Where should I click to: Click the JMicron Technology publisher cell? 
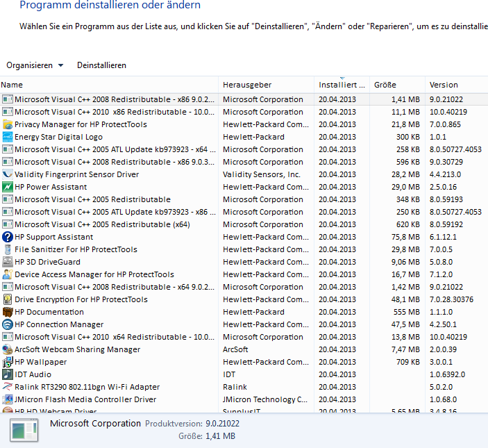(x=265, y=399)
